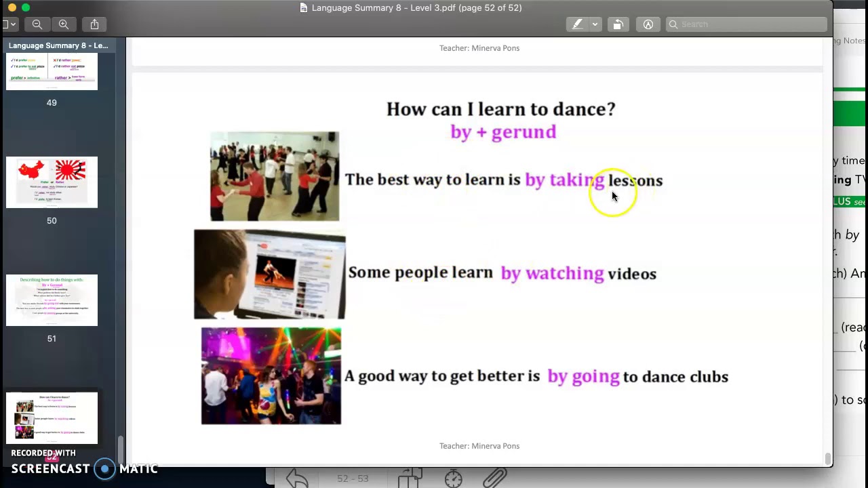Click top 'Teacher: Minerva Pons' footer text
868x488 pixels.
479,48
